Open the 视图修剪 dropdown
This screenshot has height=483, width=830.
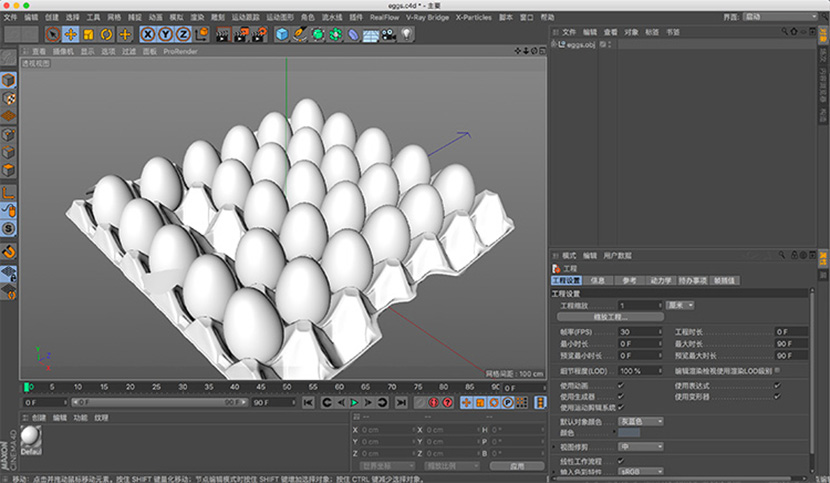[640, 447]
